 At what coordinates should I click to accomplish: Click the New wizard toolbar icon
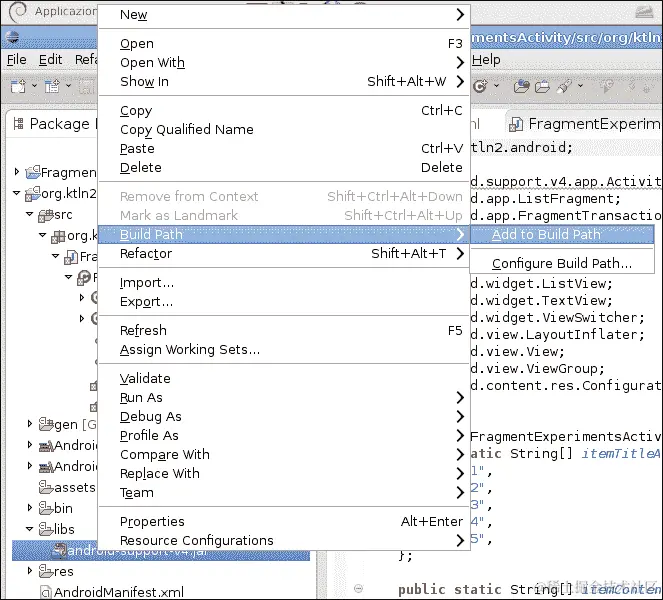point(18,86)
